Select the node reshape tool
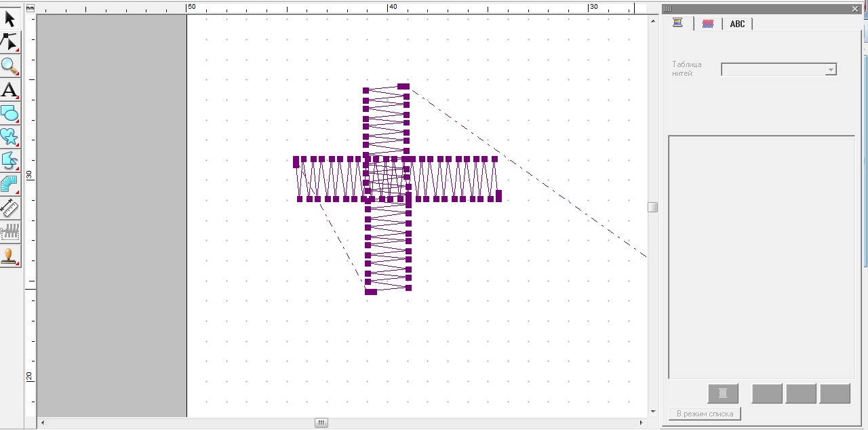 [x=10, y=42]
